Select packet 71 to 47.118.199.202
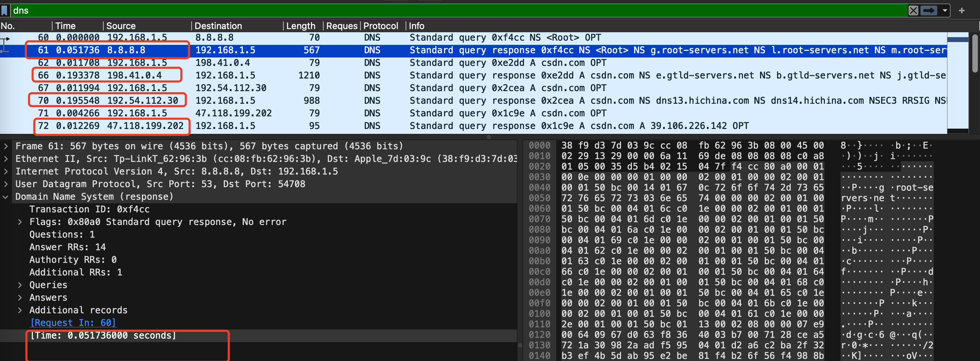Viewport: 980px width, 361px height. tap(474, 113)
